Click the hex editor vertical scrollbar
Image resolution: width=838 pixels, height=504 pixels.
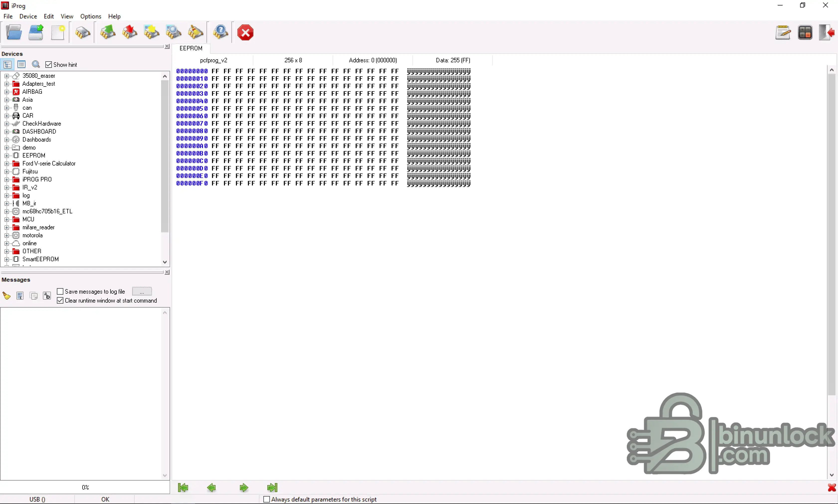[x=832, y=234]
